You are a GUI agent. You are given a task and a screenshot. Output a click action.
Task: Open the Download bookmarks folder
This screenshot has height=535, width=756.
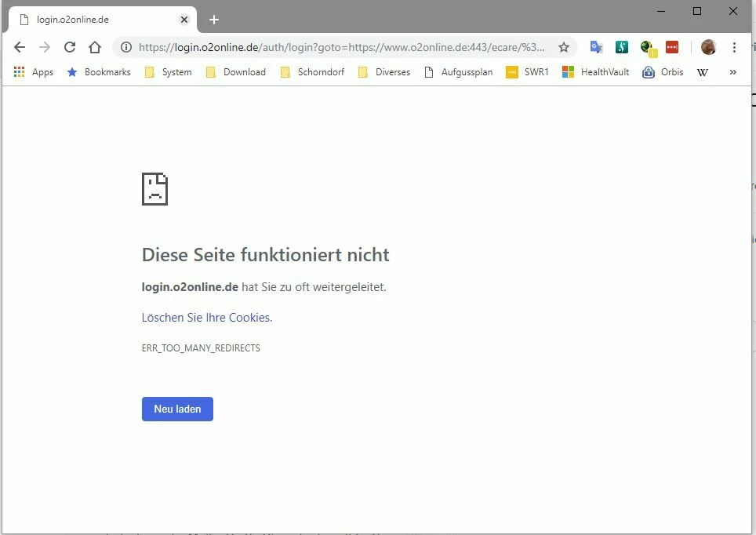click(236, 72)
